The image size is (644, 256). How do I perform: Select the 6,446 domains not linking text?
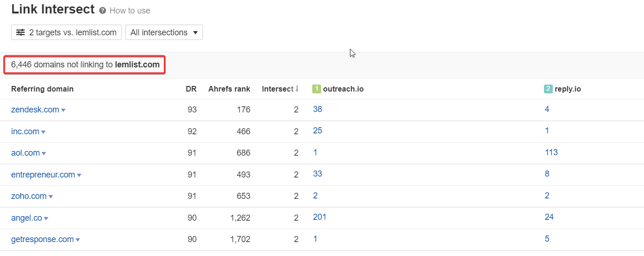pos(85,65)
